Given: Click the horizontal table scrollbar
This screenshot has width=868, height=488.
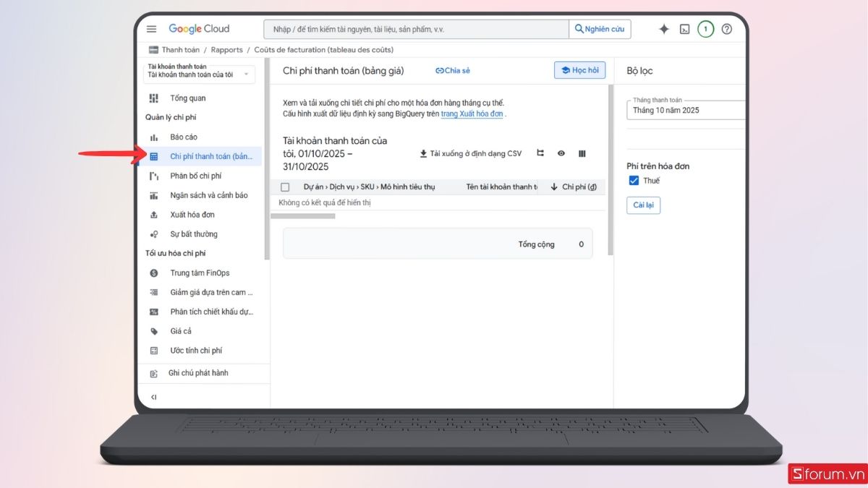Looking at the screenshot, I should (302, 216).
